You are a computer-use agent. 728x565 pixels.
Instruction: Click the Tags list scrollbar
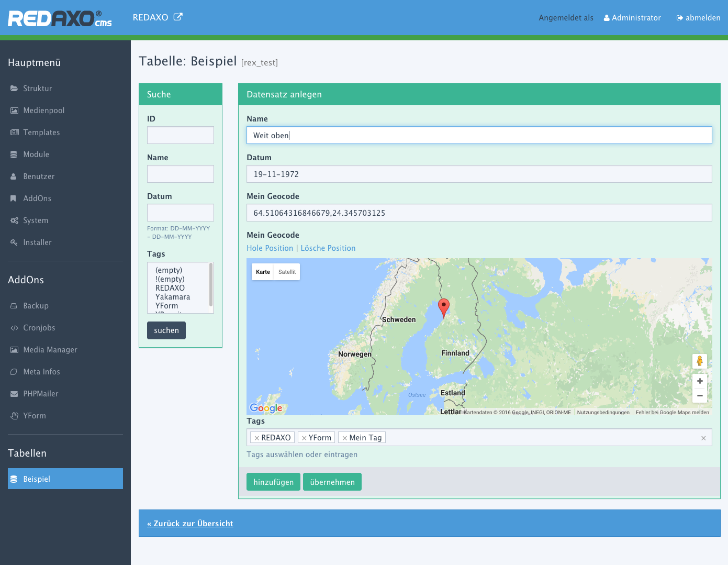point(211,285)
